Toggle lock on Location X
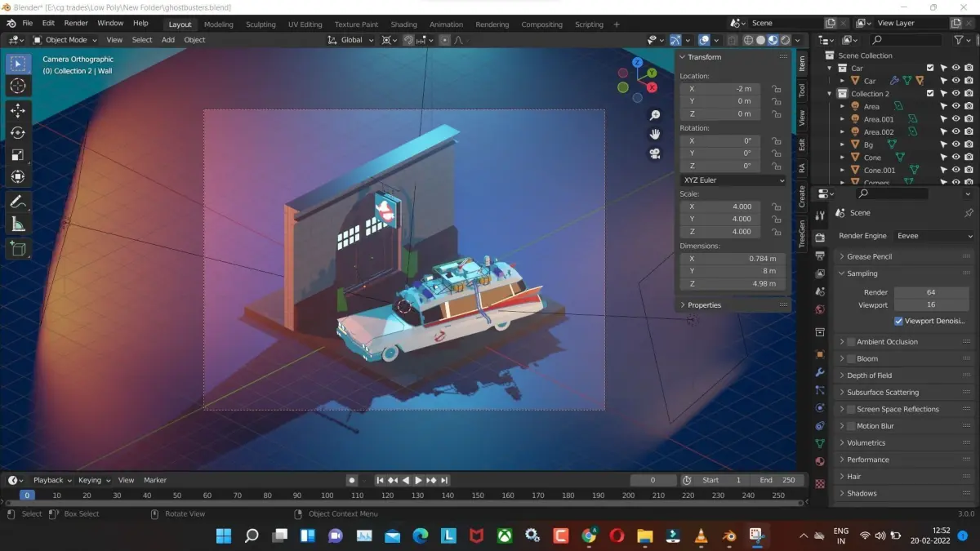Screen dimensions: 980x551 coord(777,89)
